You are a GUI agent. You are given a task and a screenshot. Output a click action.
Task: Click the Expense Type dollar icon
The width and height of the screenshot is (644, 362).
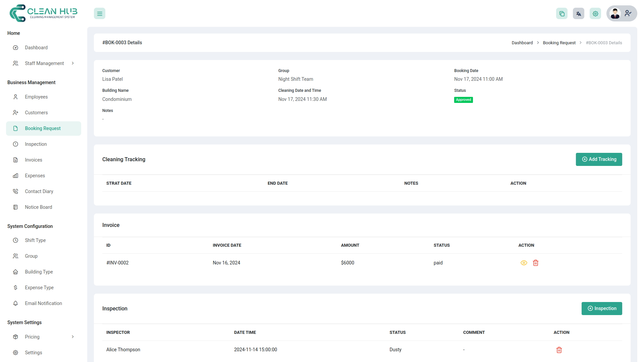point(15,287)
